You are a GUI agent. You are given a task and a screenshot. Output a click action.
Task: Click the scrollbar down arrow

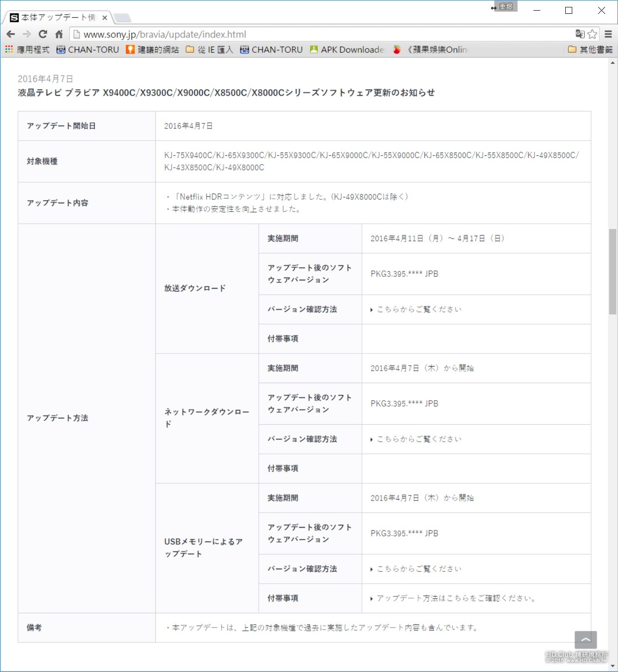coord(612,666)
